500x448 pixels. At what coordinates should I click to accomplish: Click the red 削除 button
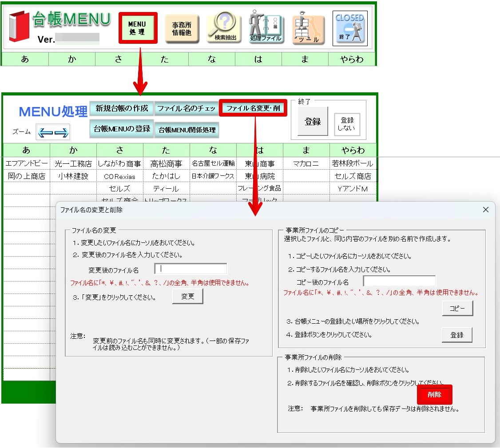pos(434,394)
